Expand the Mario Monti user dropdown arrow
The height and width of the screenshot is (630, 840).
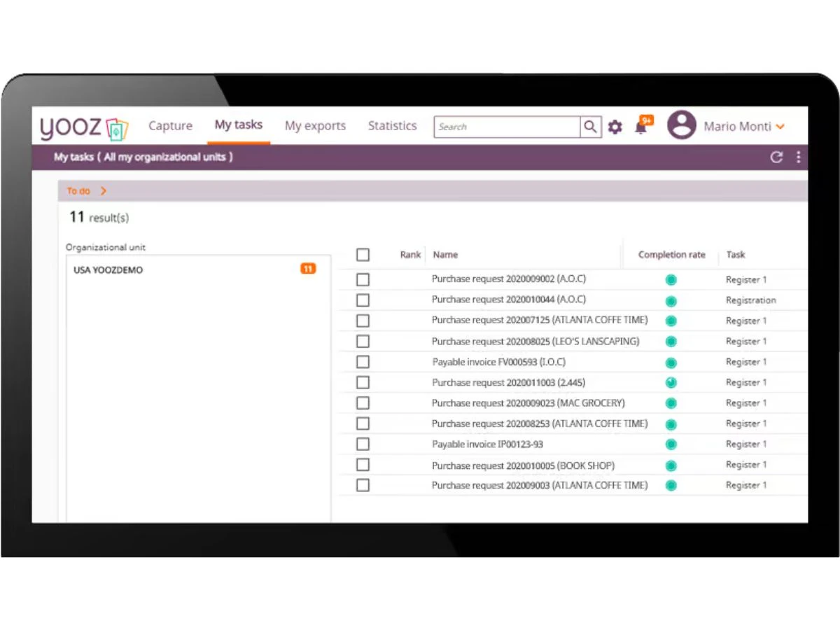click(780, 127)
